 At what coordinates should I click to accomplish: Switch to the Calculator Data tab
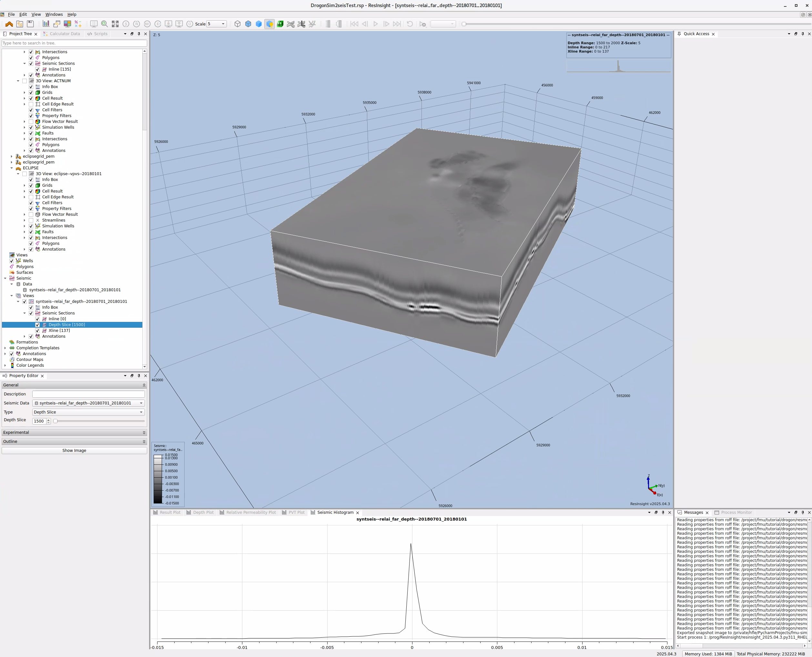[62, 34]
